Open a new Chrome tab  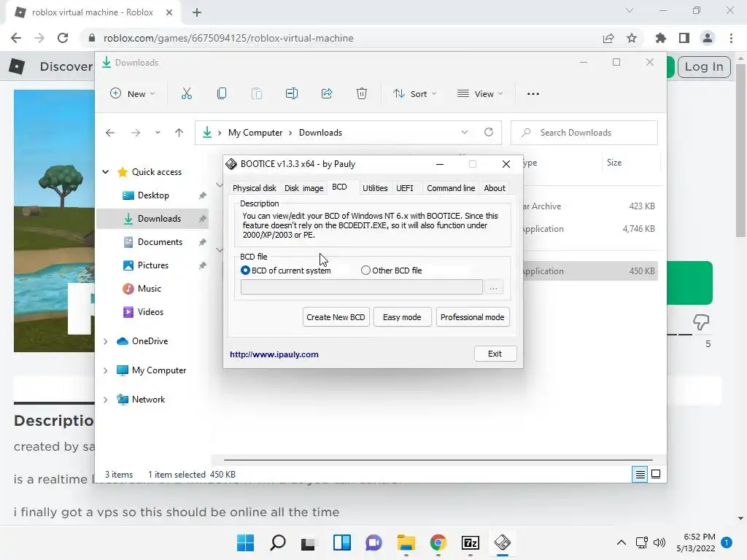pyautogui.click(x=197, y=12)
